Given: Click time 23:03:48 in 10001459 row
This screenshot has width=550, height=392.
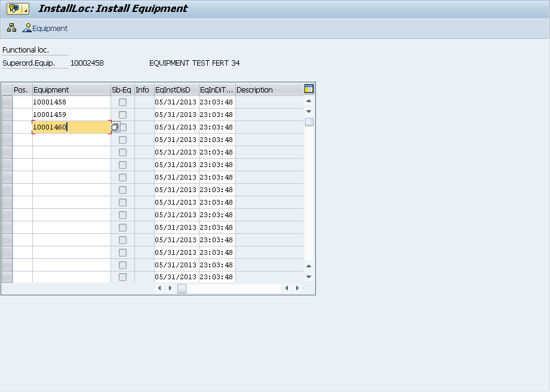Looking at the screenshot, I should 216,115.
